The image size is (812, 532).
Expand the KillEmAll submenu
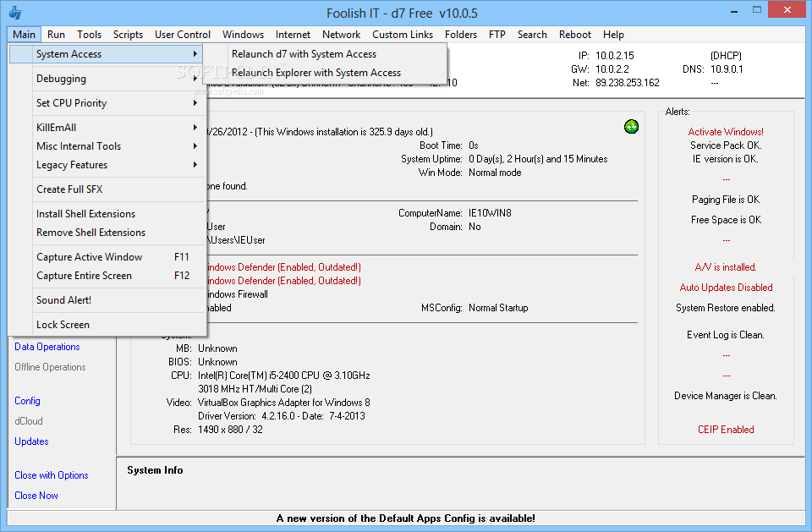107,128
